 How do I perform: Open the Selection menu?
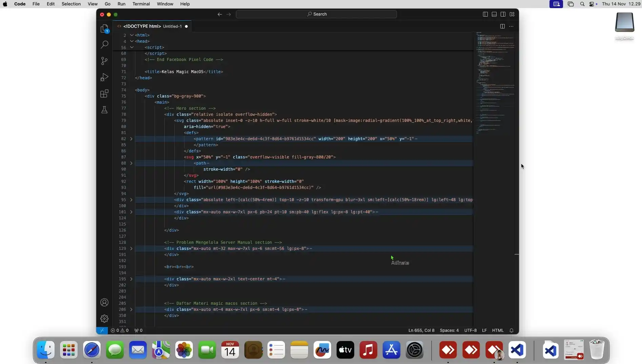[x=71, y=4]
